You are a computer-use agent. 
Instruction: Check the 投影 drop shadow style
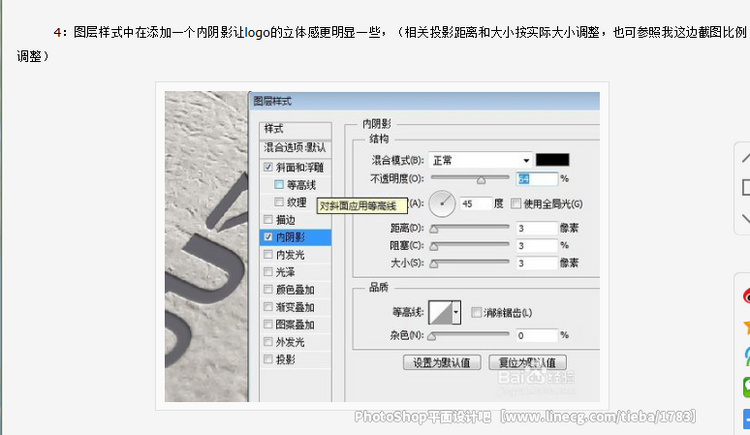click(268, 359)
